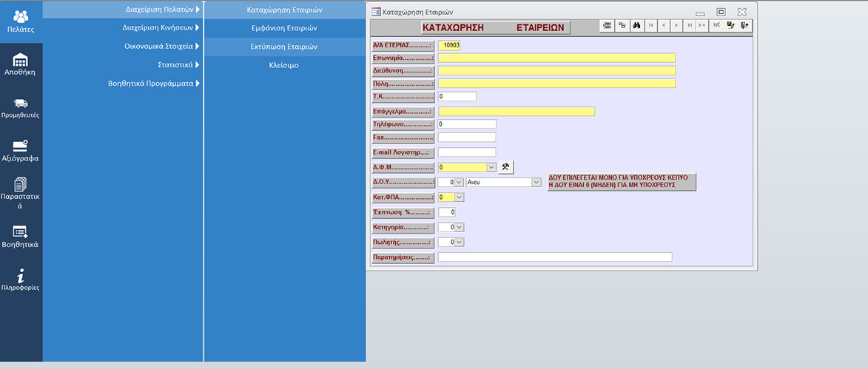The image size is (868, 369).
Task: Choose Εκτύπωση Εταιριών menu item
Action: tap(284, 47)
